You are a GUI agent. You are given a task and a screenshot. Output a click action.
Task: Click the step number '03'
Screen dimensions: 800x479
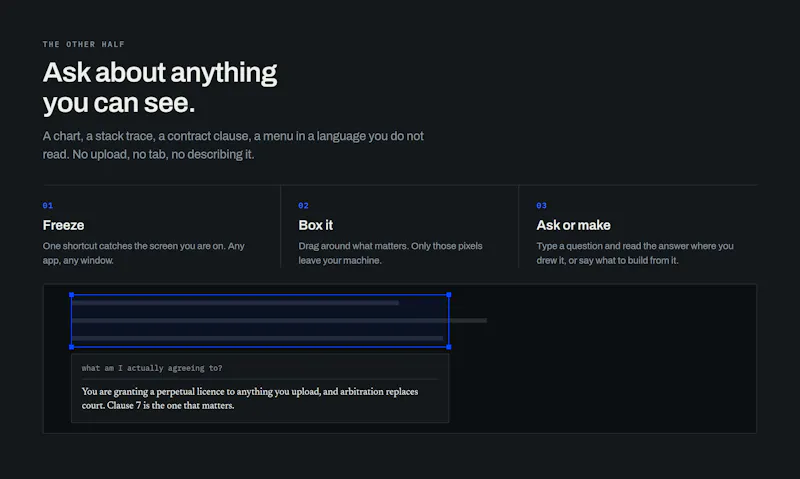click(x=541, y=206)
